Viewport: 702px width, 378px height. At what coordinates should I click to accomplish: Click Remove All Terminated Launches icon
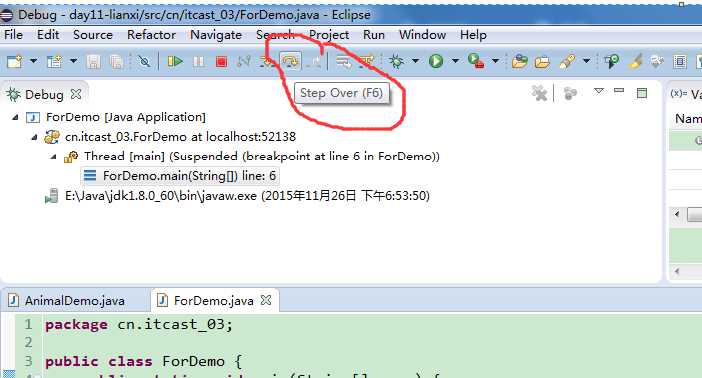click(x=539, y=93)
